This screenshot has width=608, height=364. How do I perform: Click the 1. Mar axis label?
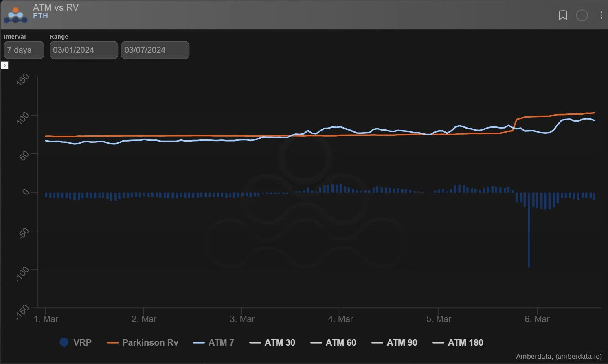46,319
